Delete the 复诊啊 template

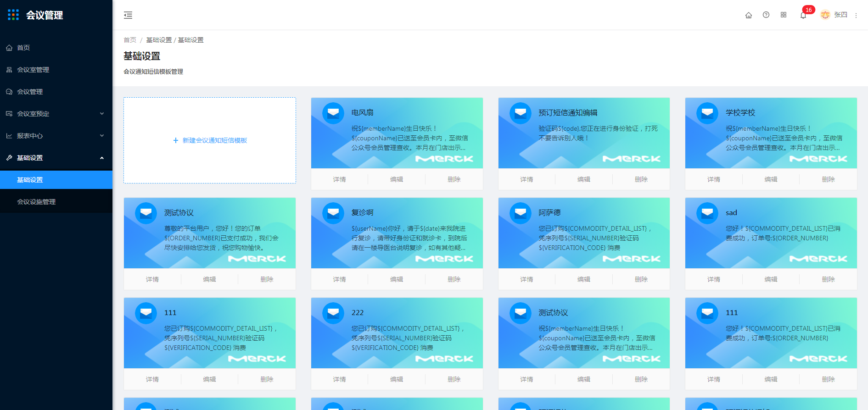click(454, 279)
